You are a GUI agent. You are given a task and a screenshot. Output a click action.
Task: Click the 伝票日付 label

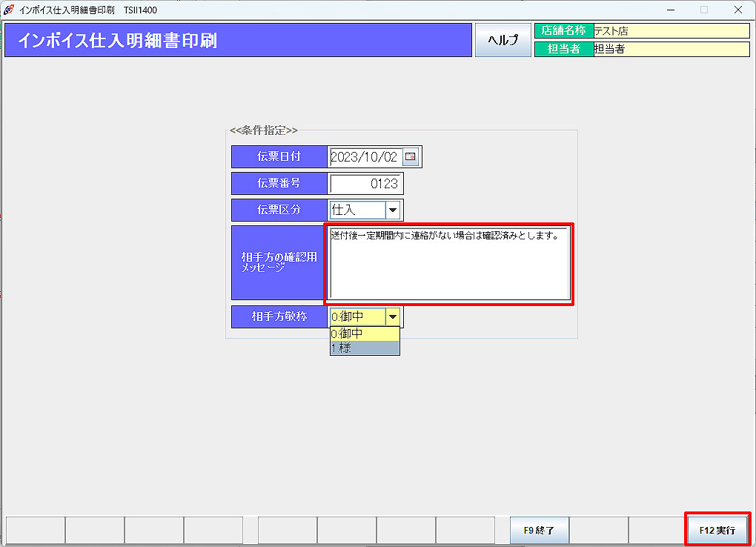pos(279,157)
